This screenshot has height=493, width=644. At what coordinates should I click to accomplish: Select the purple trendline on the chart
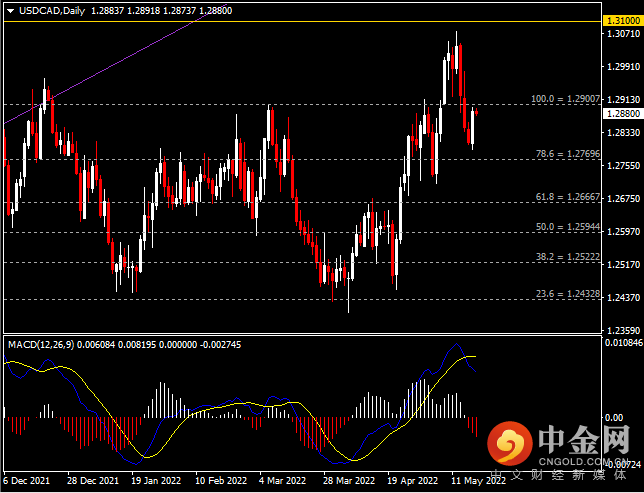(115, 65)
